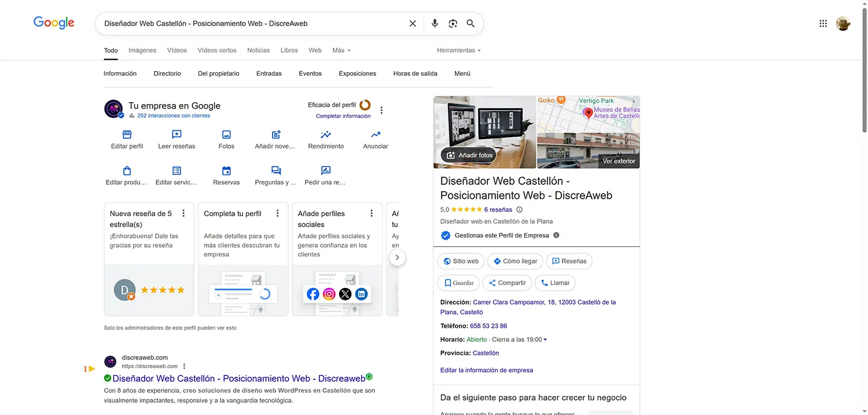Open the 6 reseñas link
The width and height of the screenshot is (868, 415).
[x=498, y=209]
